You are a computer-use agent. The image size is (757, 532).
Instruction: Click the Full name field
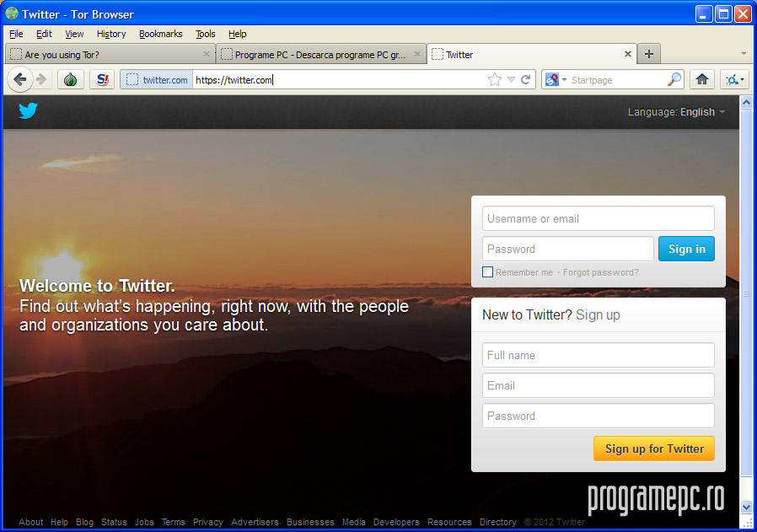click(x=599, y=355)
